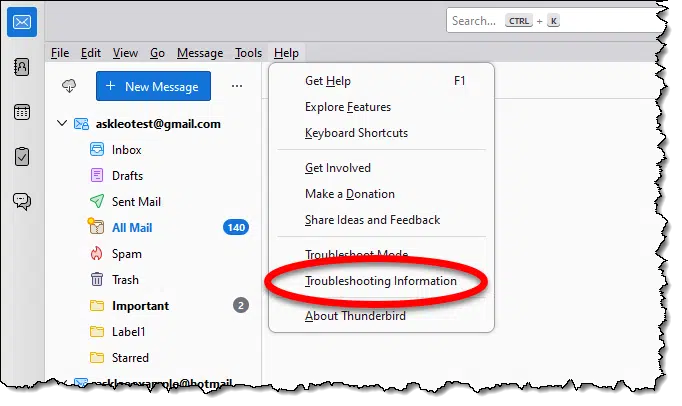This screenshot has width=682, height=406.
Task: Choose About Thunderbird
Action: 381,316
